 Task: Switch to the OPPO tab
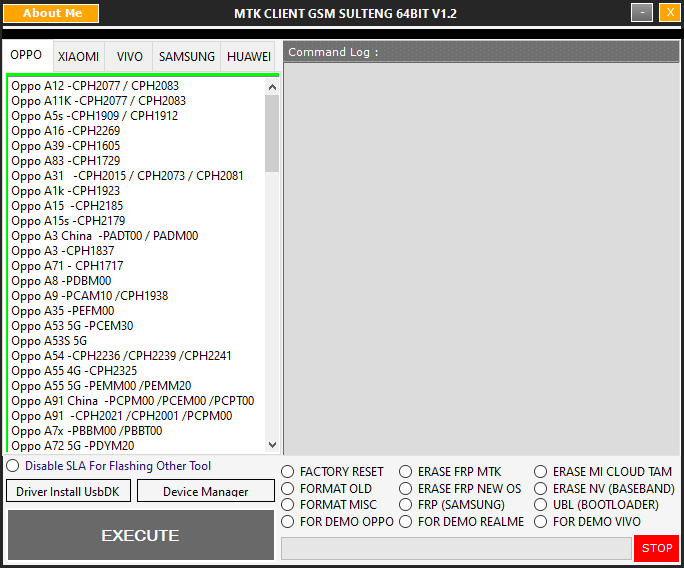(x=26, y=55)
